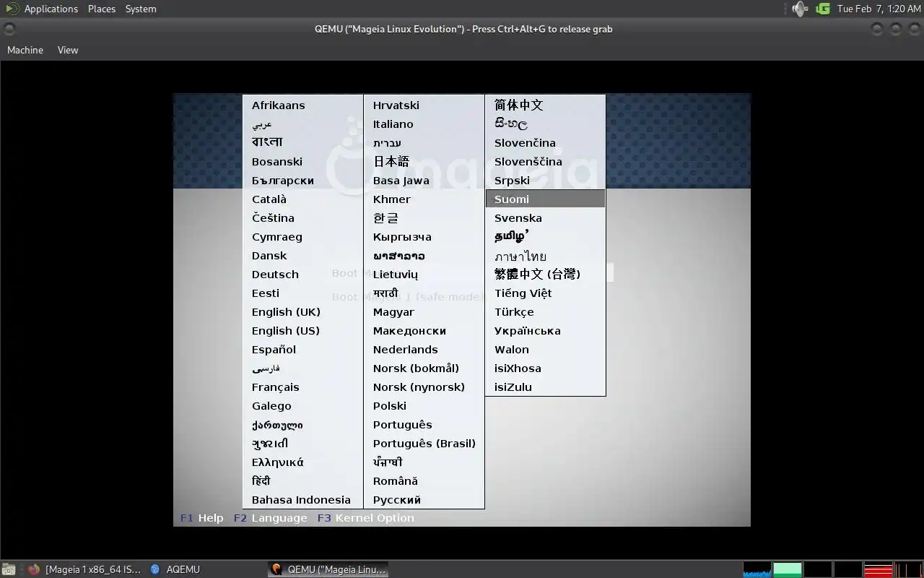Click F1 Help option
Viewport: 924px width, 578px height.
pyautogui.click(x=202, y=518)
